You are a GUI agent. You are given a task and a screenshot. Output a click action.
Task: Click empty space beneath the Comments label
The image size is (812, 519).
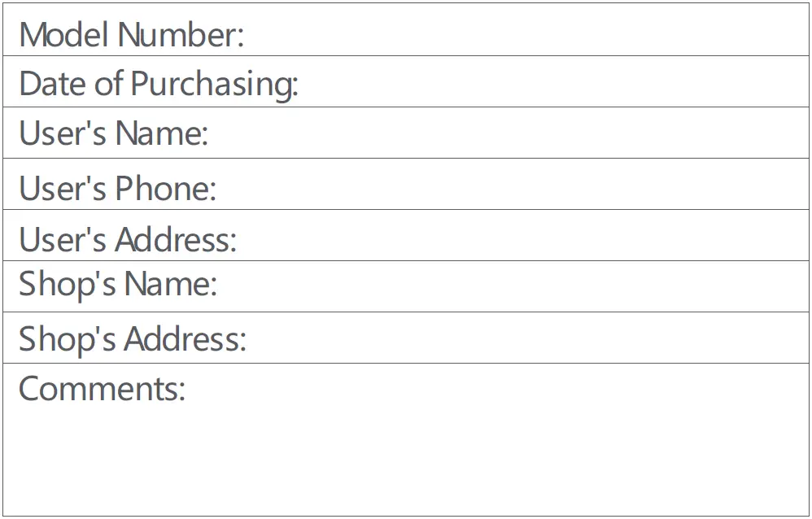click(x=244, y=464)
